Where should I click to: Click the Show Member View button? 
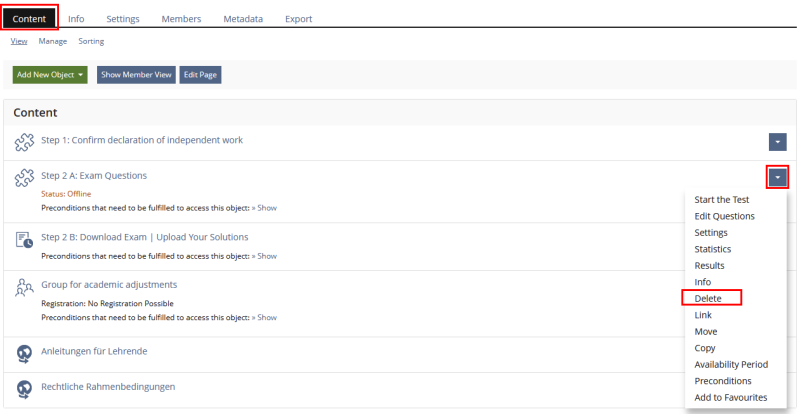136,75
